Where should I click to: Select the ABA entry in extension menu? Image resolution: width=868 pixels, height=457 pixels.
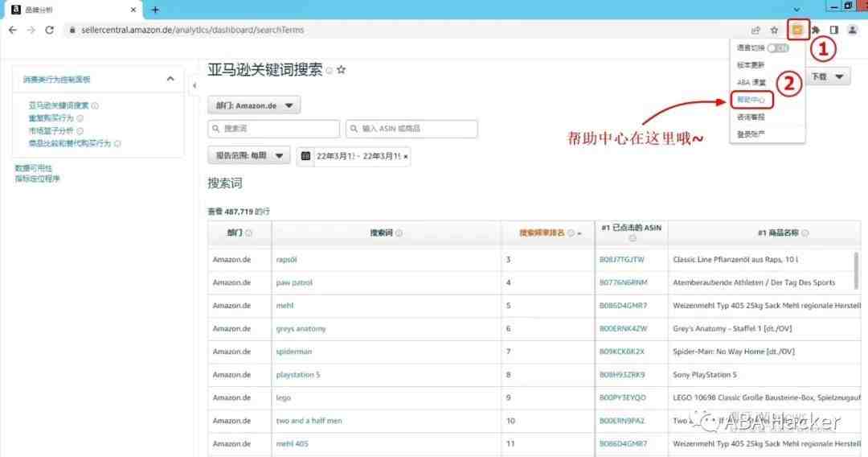pyautogui.click(x=751, y=83)
